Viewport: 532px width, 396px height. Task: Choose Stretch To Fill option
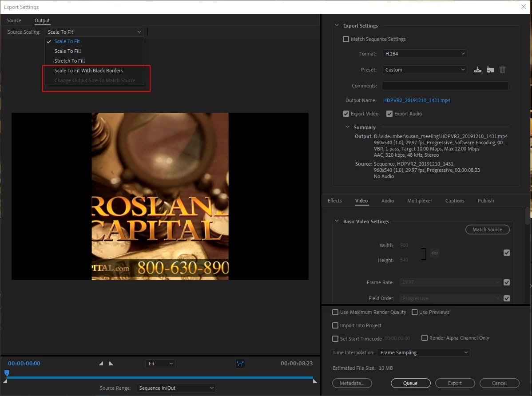[94, 61]
